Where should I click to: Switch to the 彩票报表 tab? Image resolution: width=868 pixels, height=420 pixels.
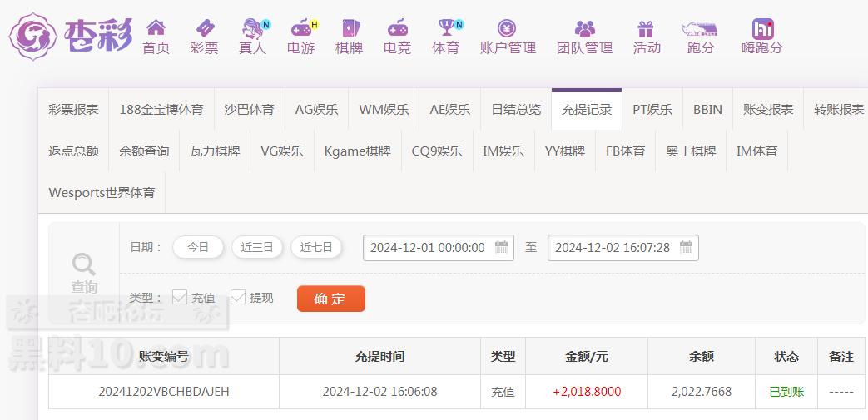point(73,109)
